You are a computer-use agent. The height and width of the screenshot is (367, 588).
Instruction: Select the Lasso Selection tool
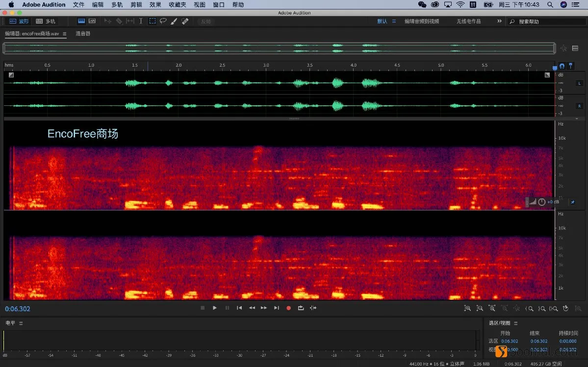[163, 21]
